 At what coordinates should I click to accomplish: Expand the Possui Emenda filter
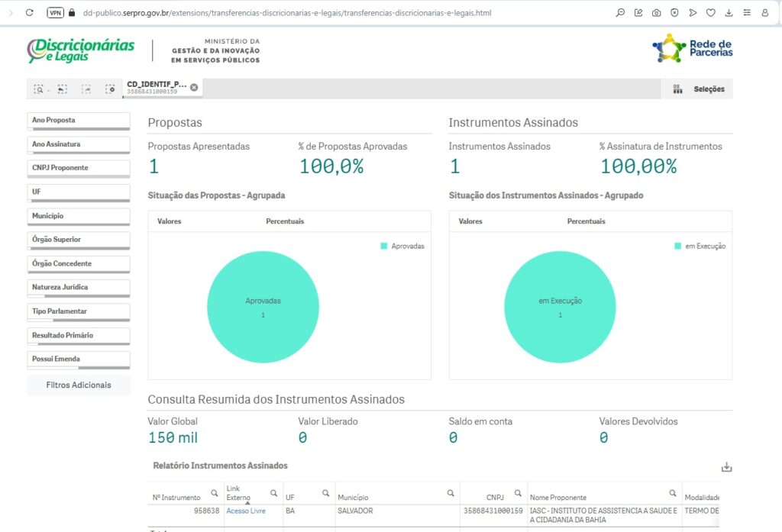[79, 359]
